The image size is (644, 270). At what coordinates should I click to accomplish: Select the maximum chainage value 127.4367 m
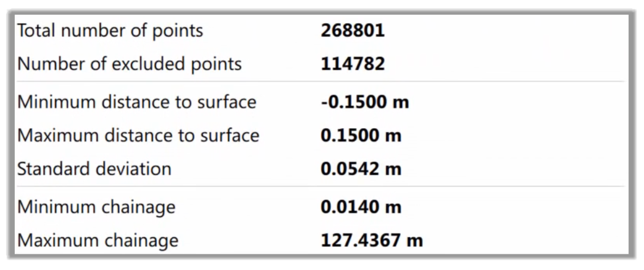(372, 241)
